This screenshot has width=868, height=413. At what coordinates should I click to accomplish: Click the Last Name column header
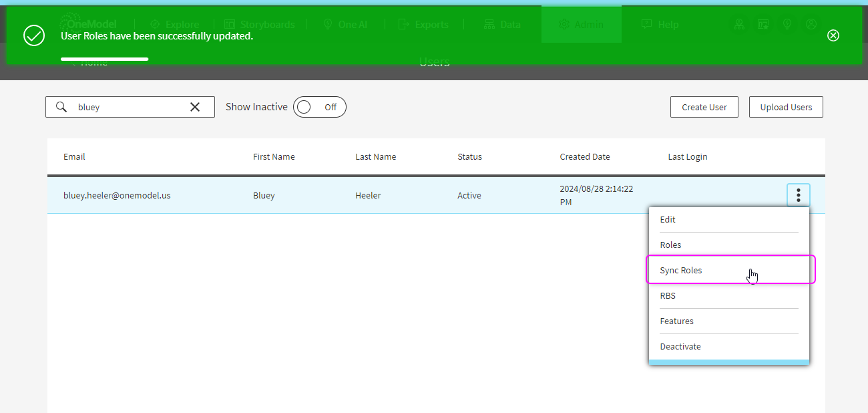376,157
